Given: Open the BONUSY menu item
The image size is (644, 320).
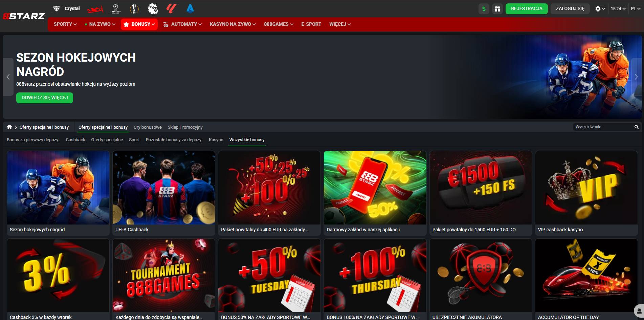Looking at the screenshot, I should coord(139,24).
